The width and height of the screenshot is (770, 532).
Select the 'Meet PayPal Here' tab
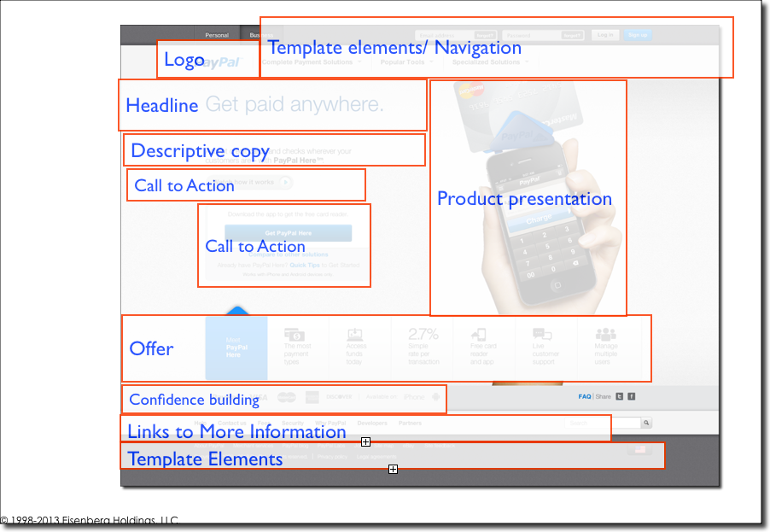[x=236, y=348]
